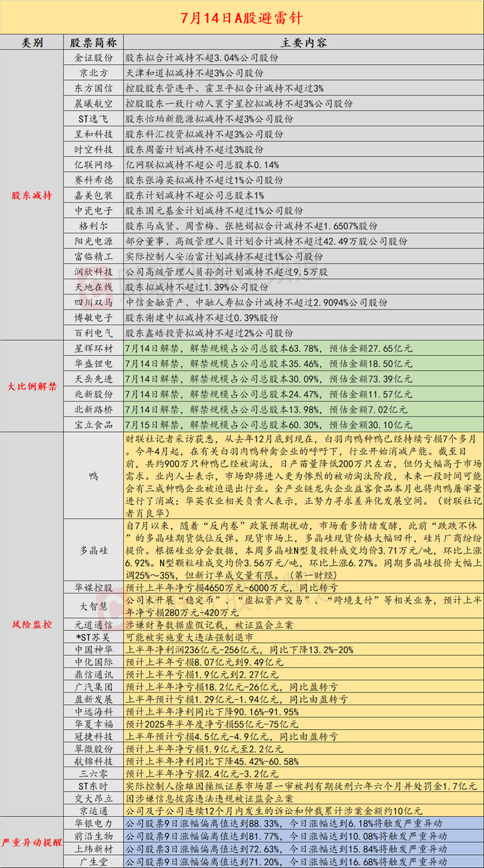Image resolution: width=484 pixels, height=868 pixels.
Task: Select the 阳光电源 stock name cell
Action: coord(93,241)
